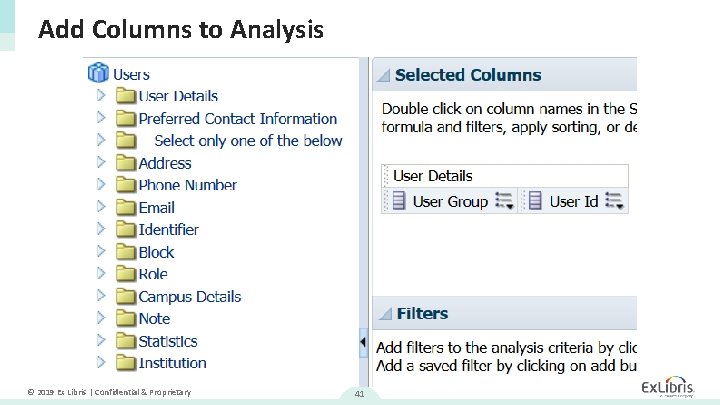720x405 pixels.
Task: Select the Block folder label
Action: click(156, 252)
